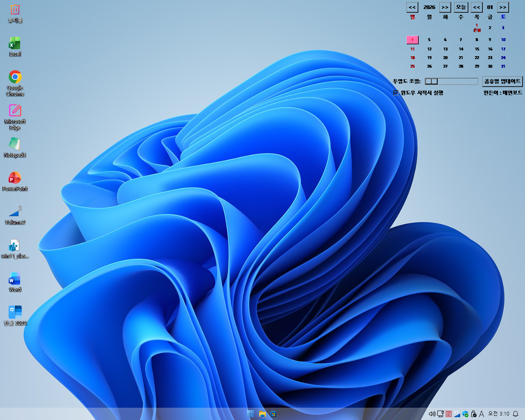
Task: Click the year 2026 label
Action: tap(429, 7)
